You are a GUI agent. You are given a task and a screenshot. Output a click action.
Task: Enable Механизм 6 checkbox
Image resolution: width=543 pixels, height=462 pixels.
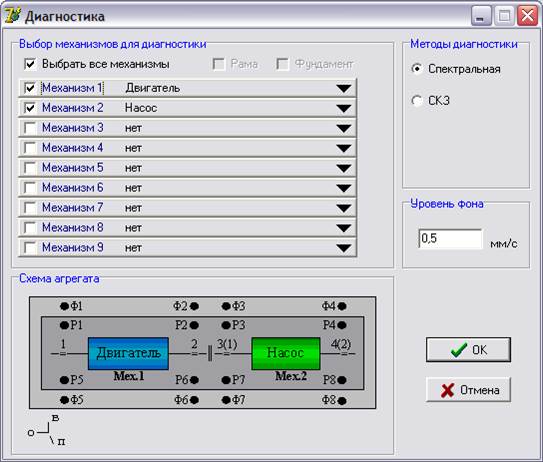pyautogui.click(x=30, y=188)
